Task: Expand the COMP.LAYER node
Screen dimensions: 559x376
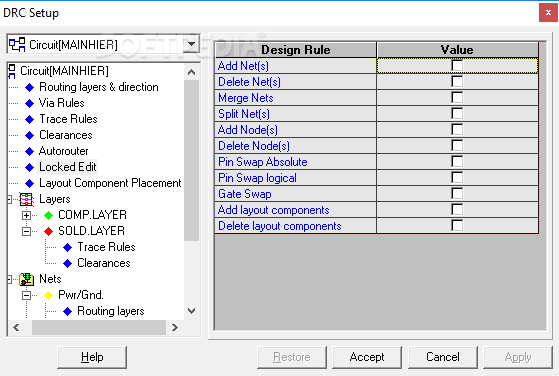Action: tap(26, 215)
